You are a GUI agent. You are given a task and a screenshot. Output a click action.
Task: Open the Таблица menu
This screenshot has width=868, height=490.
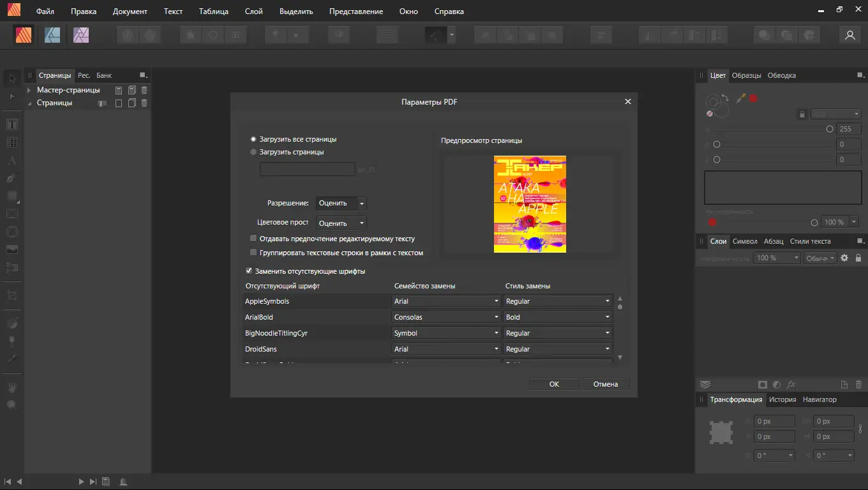point(213,11)
